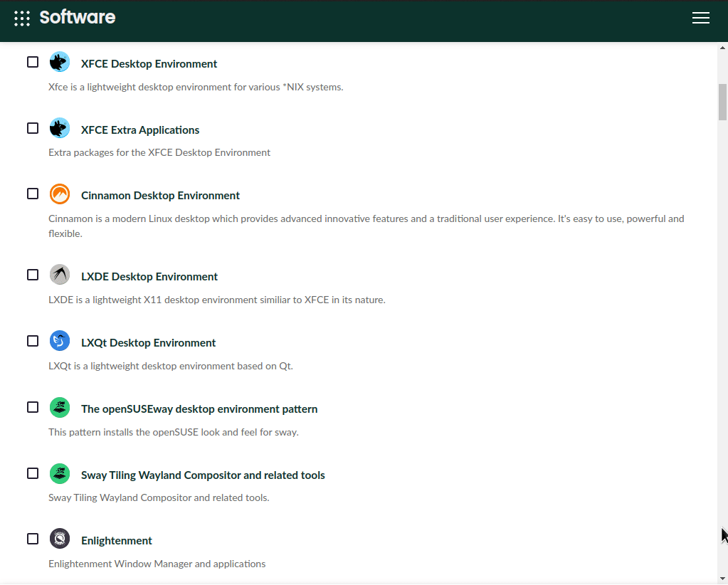728x585 pixels.
Task: Check the openSUSEway desktop pattern checkbox
Action: pos(33,407)
